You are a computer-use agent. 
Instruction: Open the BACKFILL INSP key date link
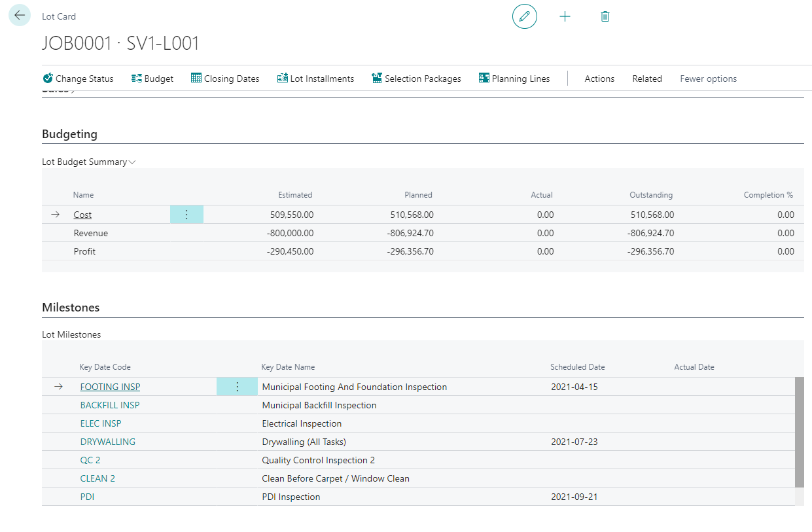[110, 405]
